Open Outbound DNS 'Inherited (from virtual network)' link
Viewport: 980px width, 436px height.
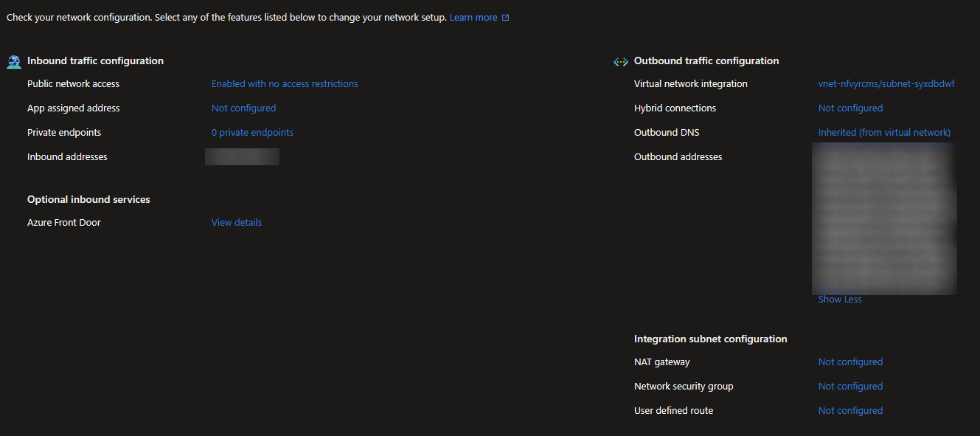click(x=884, y=133)
